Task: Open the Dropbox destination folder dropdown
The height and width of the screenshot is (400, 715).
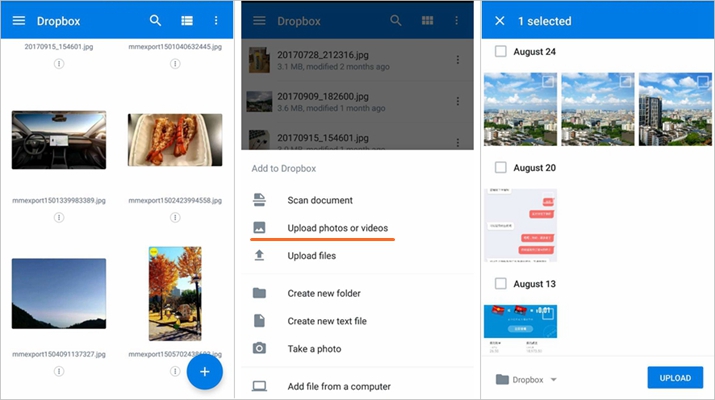Action: tap(527, 379)
